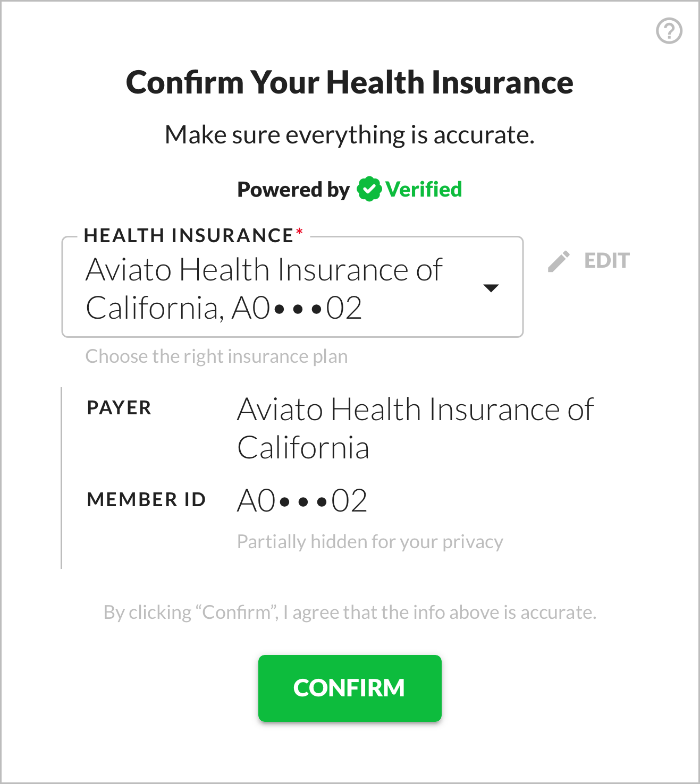This screenshot has height=784, width=700.
Task: Click the 'Powered by' text
Action: [293, 190]
